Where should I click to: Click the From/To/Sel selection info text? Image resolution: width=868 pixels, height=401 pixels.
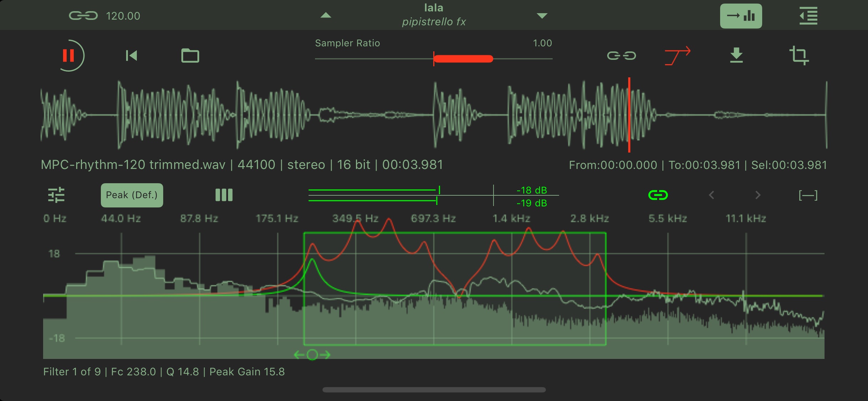pyautogui.click(x=698, y=165)
